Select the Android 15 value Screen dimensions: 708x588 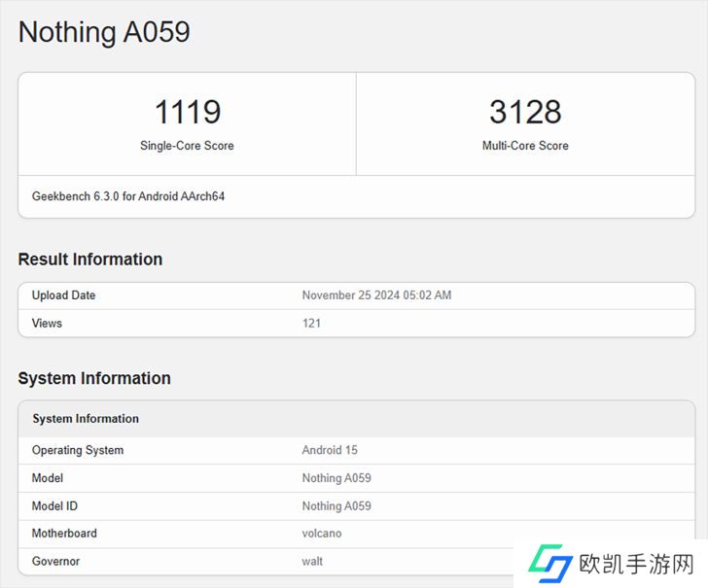click(x=330, y=451)
